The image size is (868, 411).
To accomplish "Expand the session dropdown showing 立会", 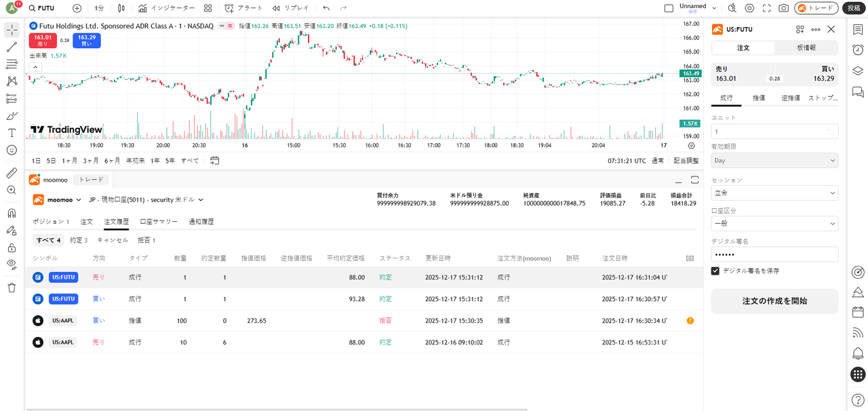I will point(774,193).
